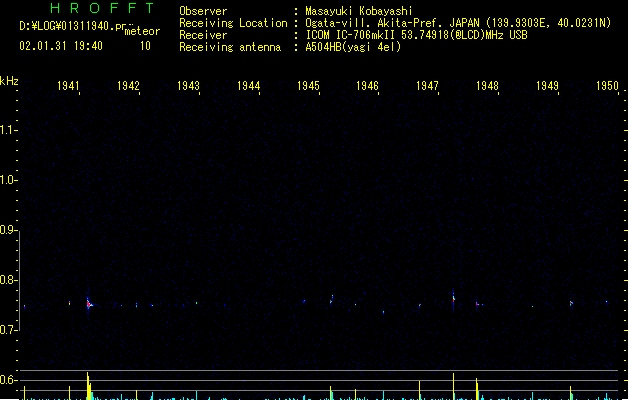Click the Observer field label
This screenshot has height=400, width=629.
pyautogui.click(x=203, y=11)
